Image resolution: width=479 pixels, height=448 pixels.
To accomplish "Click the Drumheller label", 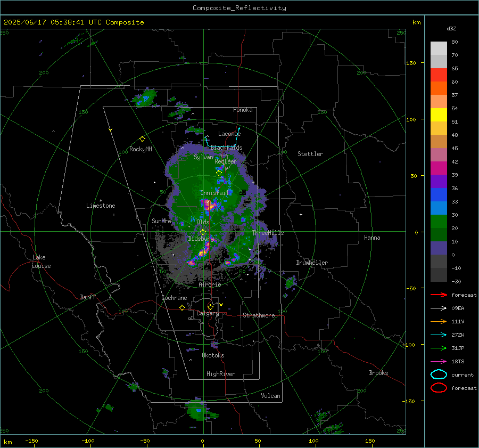I will 312,263.
